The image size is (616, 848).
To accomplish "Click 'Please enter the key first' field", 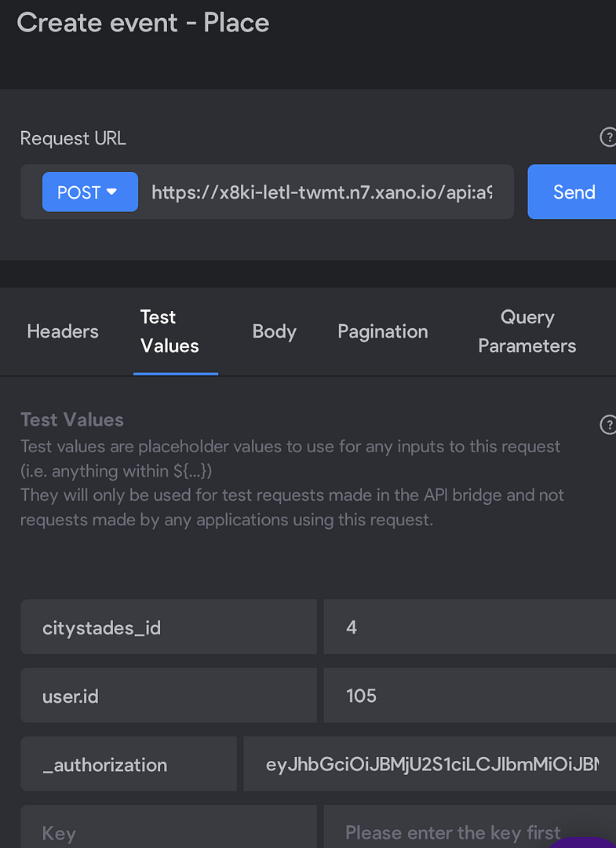I will (469, 827).
